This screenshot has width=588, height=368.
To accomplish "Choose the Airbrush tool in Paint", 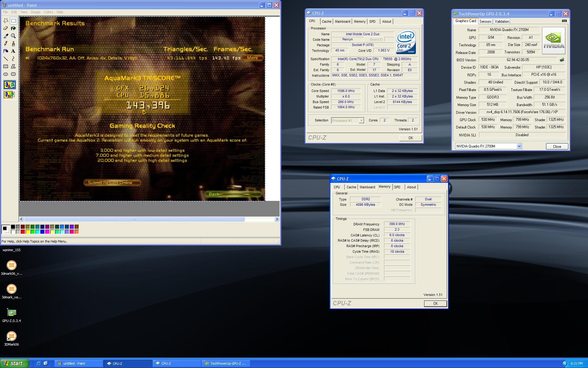I will tap(6, 51).
